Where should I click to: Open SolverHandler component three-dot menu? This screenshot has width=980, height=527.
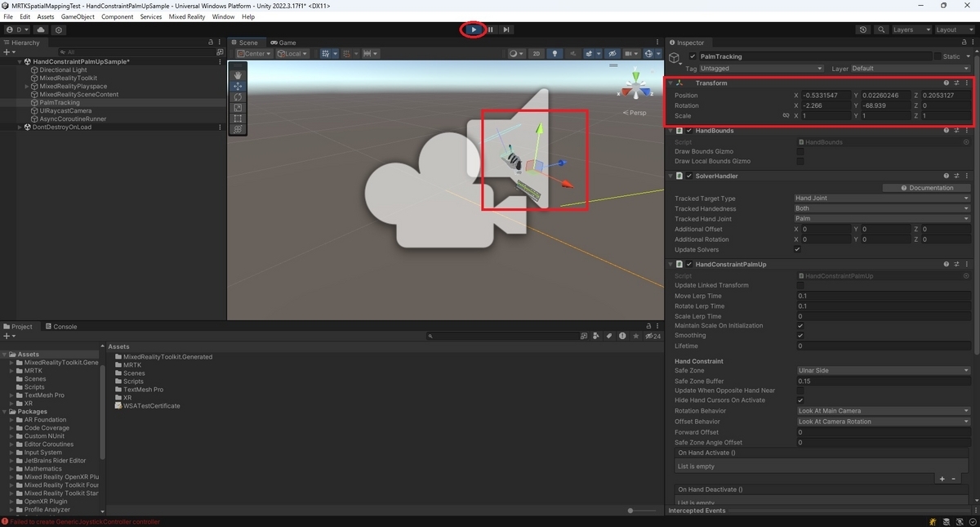point(967,176)
